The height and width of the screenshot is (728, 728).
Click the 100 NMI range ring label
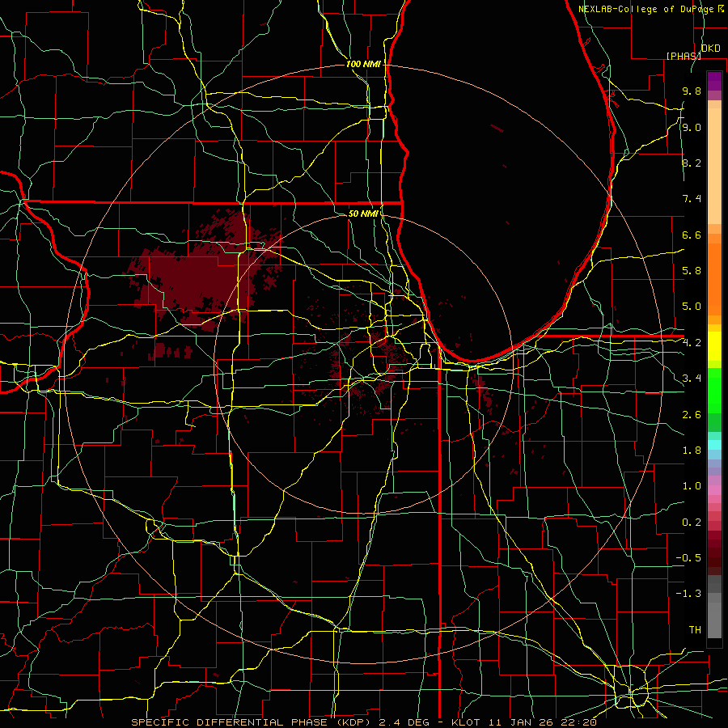point(363,64)
